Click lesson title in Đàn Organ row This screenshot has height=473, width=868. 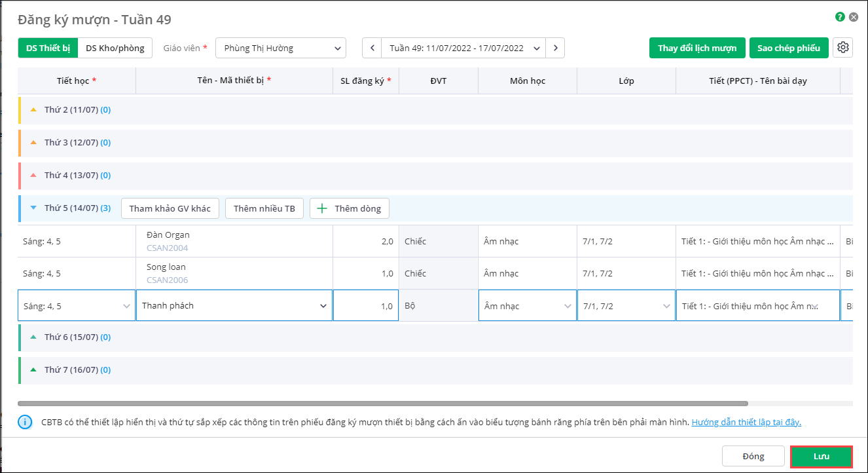(757, 241)
